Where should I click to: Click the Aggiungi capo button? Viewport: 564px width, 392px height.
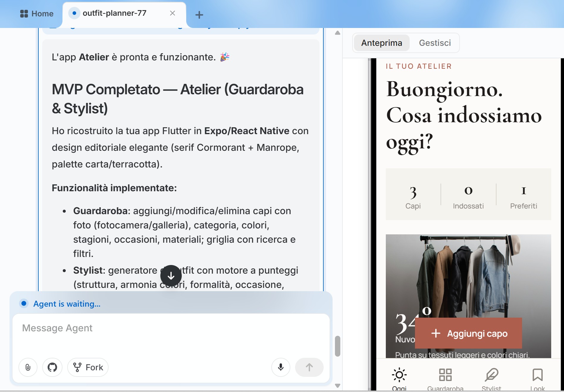tap(469, 333)
